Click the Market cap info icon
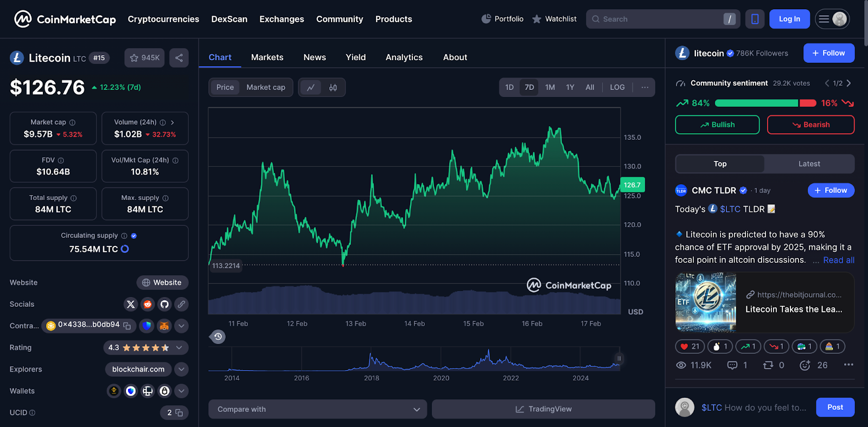 tap(72, 122)
